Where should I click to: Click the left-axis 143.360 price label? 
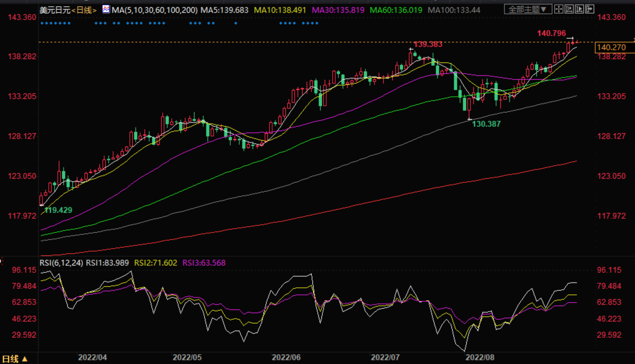[22, 17]
